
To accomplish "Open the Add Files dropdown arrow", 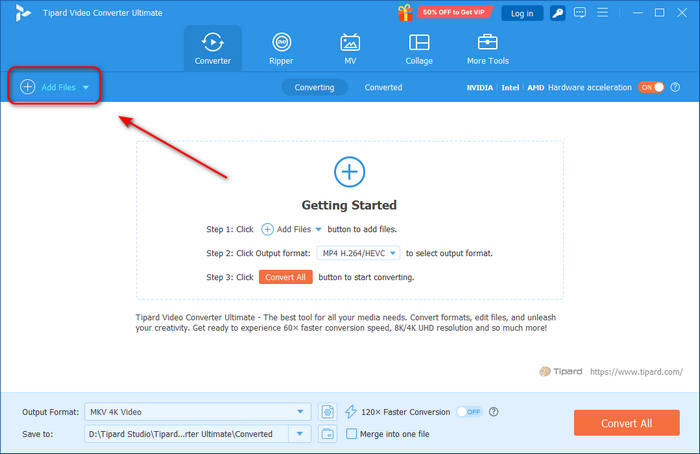I will [86, 88].
